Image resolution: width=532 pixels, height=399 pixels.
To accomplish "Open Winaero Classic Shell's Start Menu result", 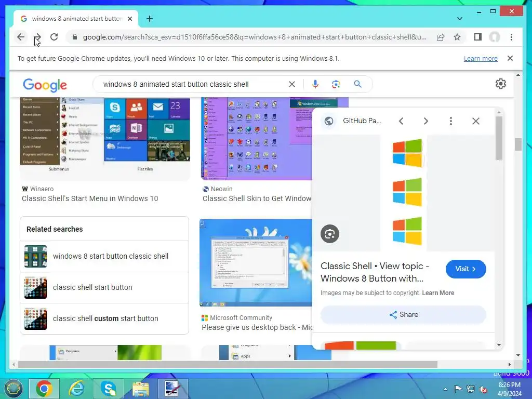I will click(x=90, y=198).
